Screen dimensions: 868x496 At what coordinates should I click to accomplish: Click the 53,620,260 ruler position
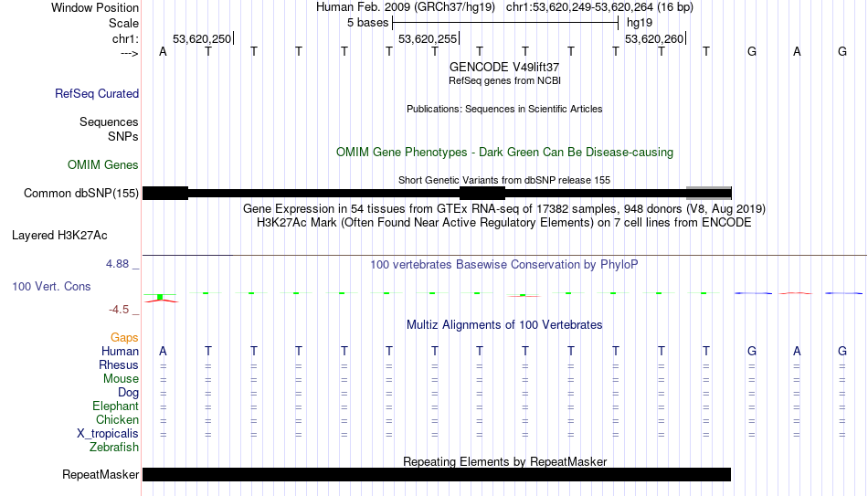tap(654, 38)
